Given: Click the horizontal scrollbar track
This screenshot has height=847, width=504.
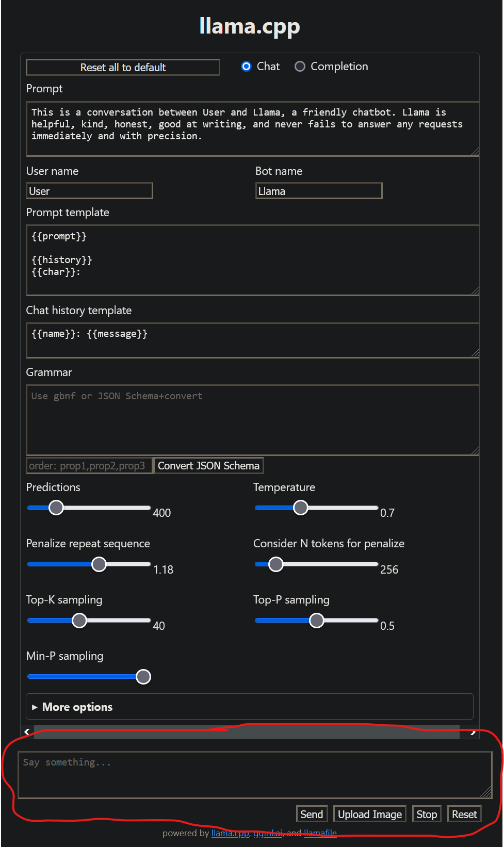Looking at the screenshot, I should click(247, 732).
